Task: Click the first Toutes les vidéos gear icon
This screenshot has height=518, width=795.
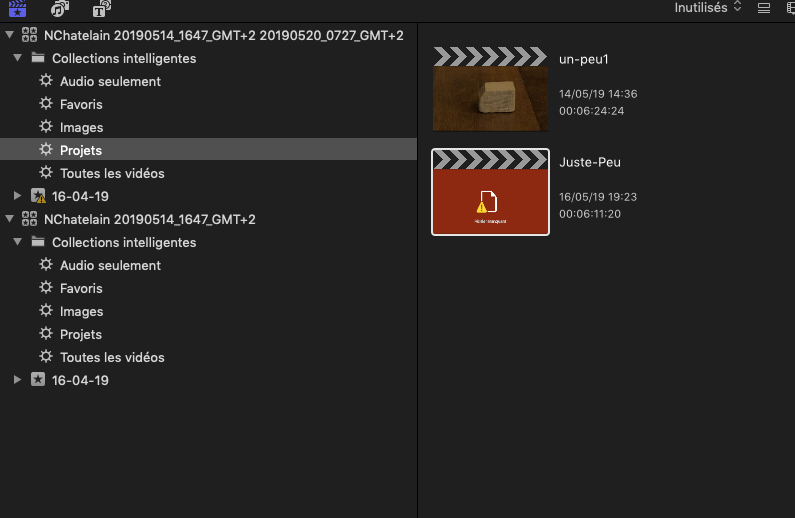Action: coord(45,173)
